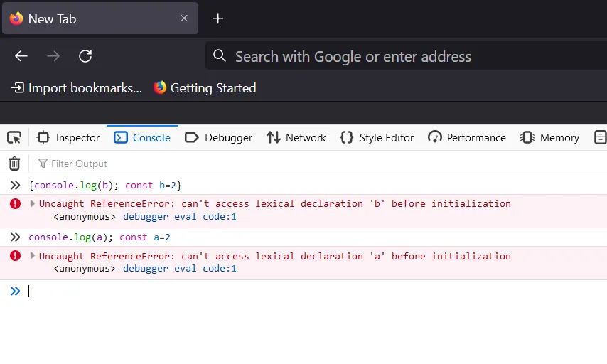The image size is (607, 364).
Task: Switch to the Inspector tab
Action: 69,138
